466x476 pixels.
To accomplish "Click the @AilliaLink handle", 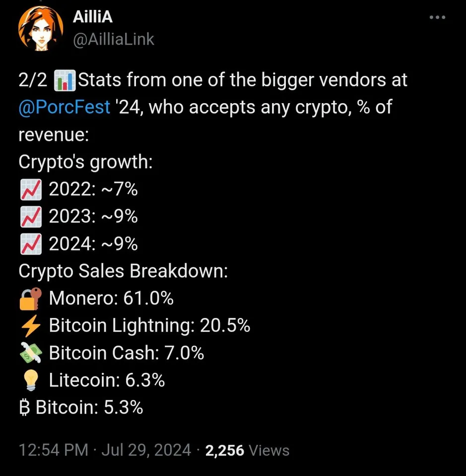I will 113,39.
